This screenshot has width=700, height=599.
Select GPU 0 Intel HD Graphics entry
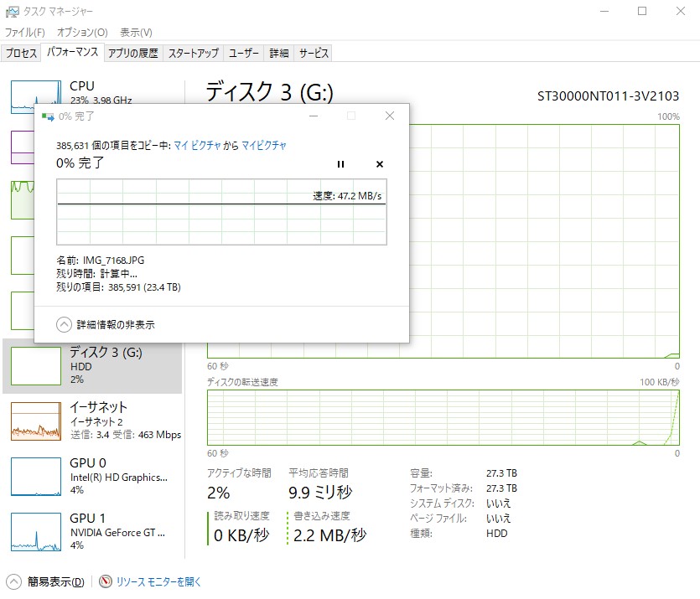click(x=94, y=477)
